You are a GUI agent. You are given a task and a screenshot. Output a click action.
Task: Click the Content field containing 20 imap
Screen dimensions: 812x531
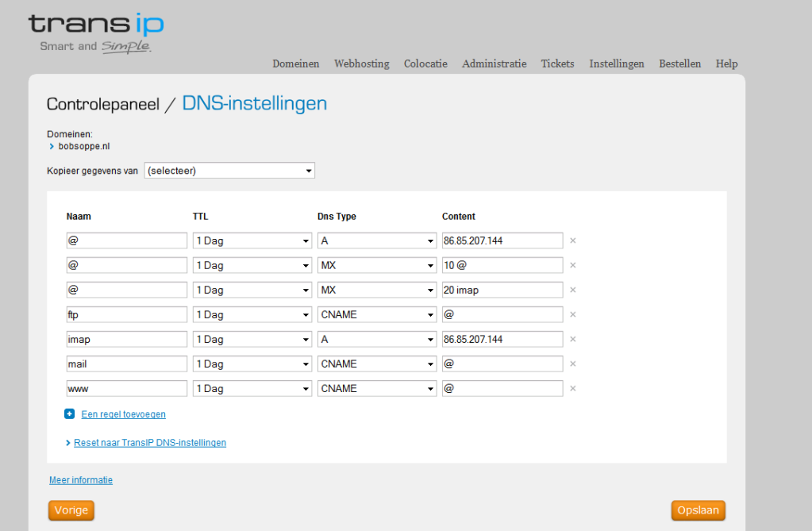point(502,290)
